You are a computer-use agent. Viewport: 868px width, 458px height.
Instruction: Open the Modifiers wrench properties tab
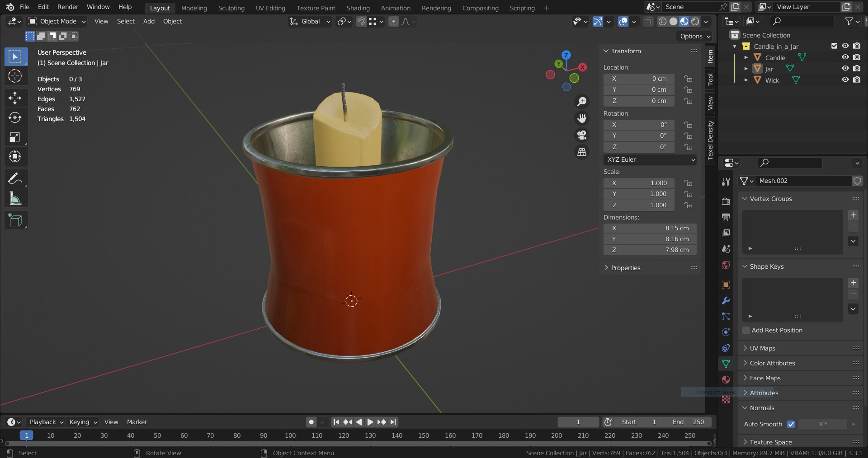[x=726, y=300]
